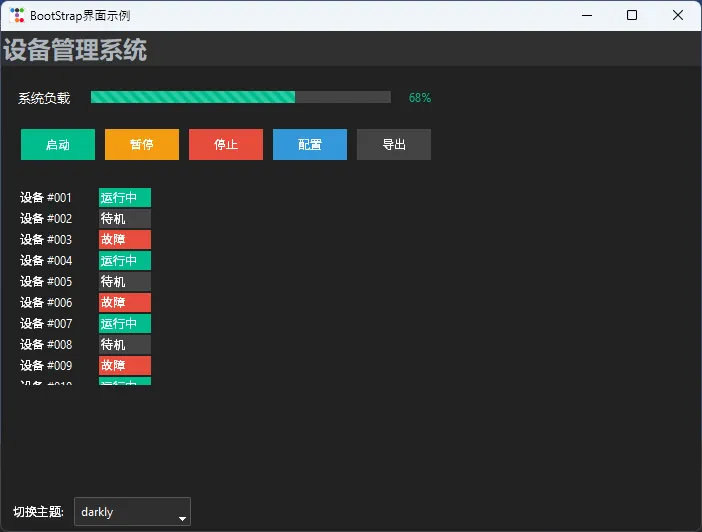Click the app icon in title bar
Screen dimensions: 702x532
pos(17,15)
